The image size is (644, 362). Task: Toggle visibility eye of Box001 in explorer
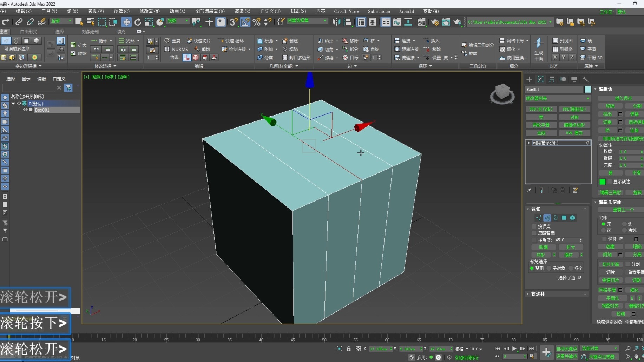coord(25,110)
